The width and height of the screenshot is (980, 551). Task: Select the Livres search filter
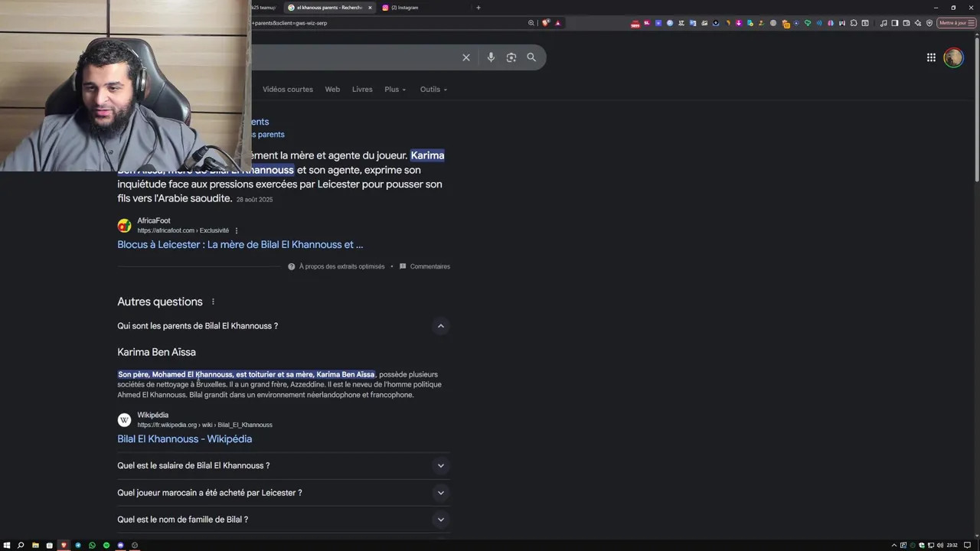362,90
